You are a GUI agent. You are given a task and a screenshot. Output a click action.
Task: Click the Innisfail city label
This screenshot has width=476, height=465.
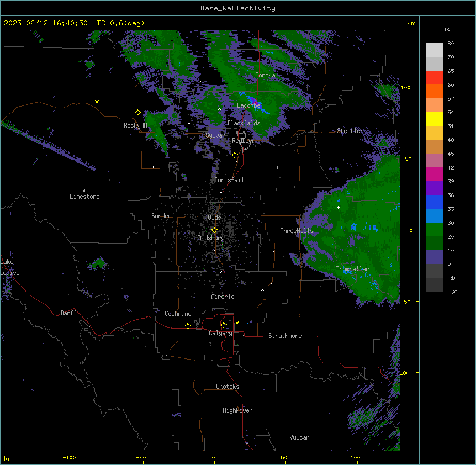click(x=229, y=180)
